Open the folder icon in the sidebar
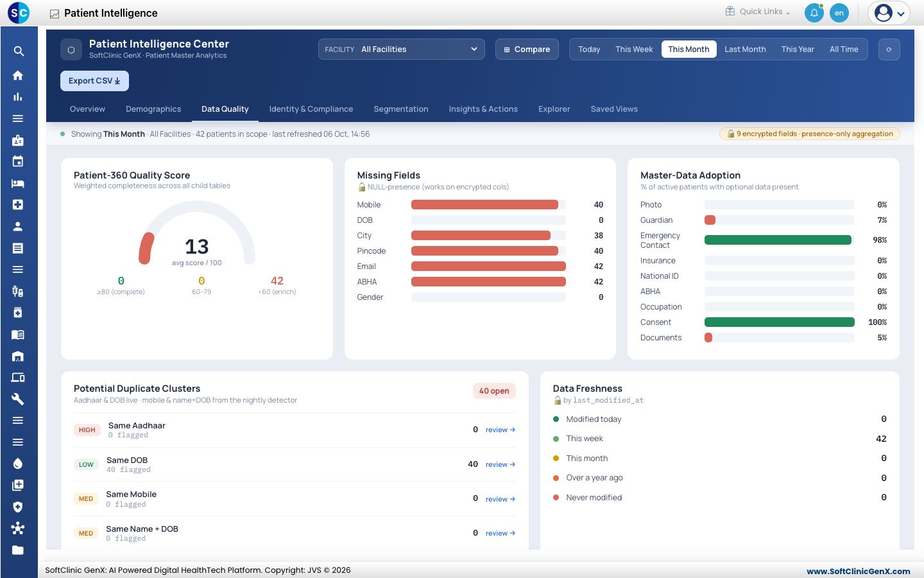Screen dimensions: 924x578 click(18, 550)
